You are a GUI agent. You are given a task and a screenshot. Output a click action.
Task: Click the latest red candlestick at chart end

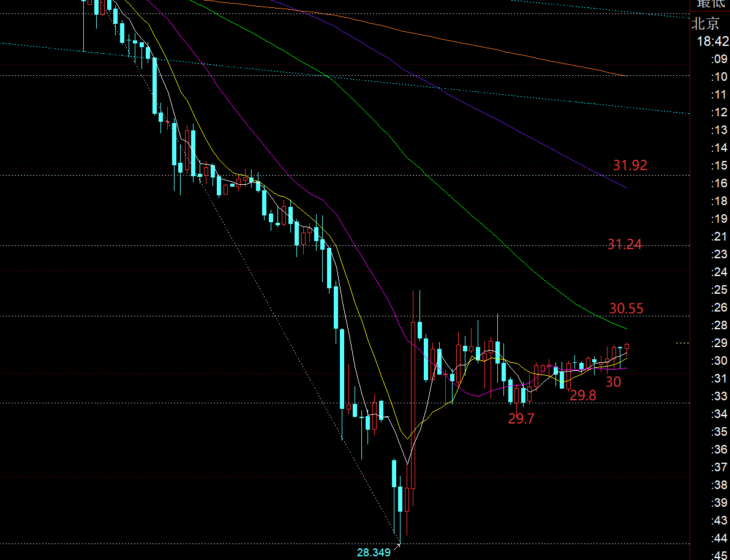click(627, 346)
